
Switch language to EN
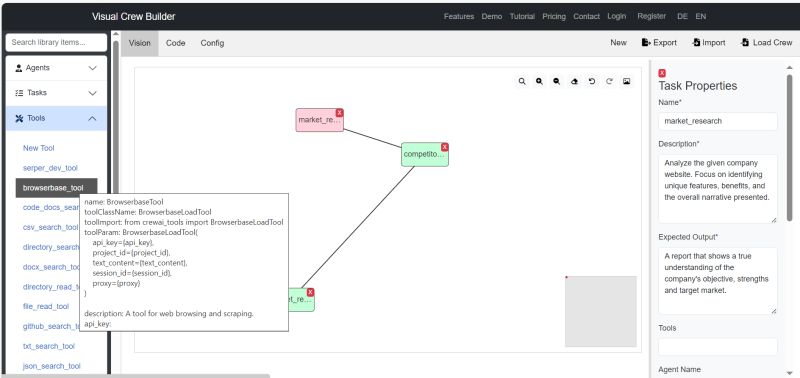701,16
